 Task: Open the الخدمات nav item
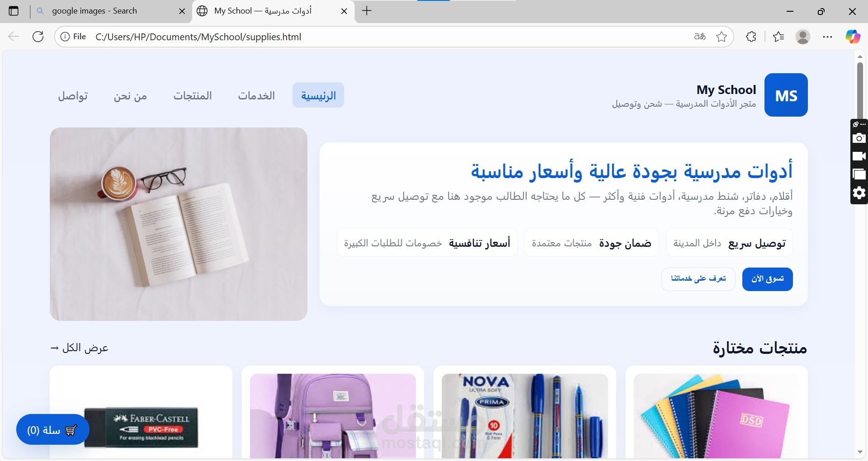[x=256, y=95]
